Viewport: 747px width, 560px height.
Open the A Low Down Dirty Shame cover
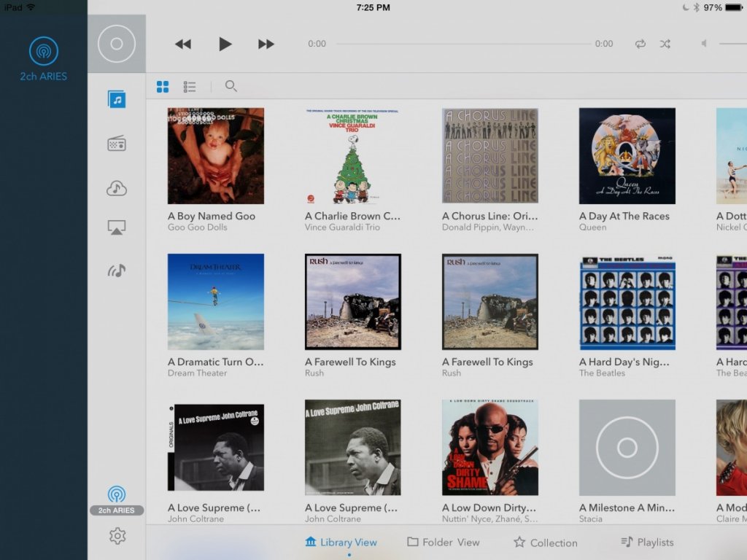click(x=490, y=448)
